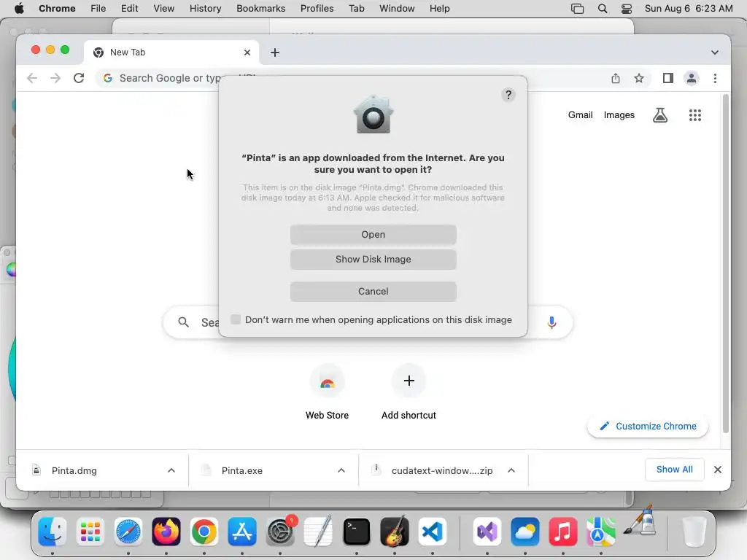Screen dimensions: 747x560
Task: Open the Window menu
Action: [x=397, y=9]
